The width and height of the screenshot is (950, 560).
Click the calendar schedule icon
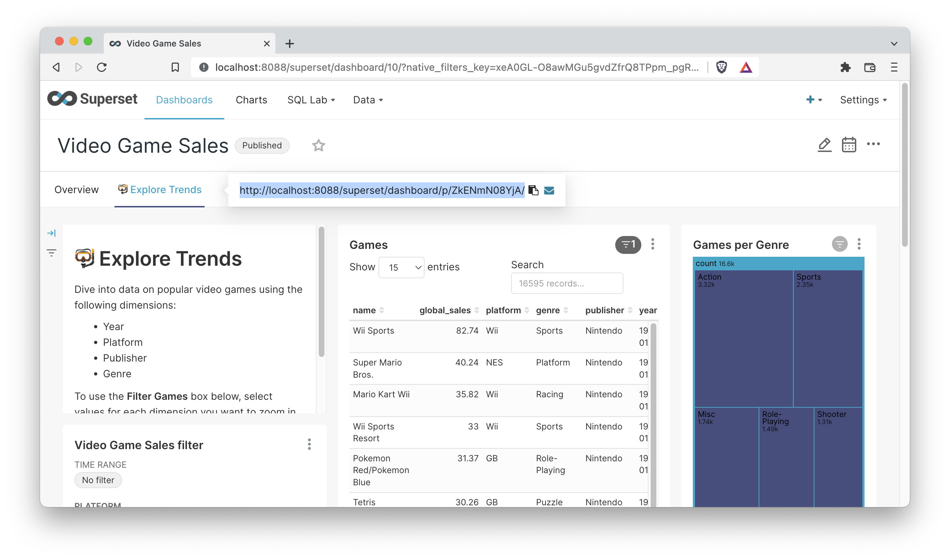(849, 144)
